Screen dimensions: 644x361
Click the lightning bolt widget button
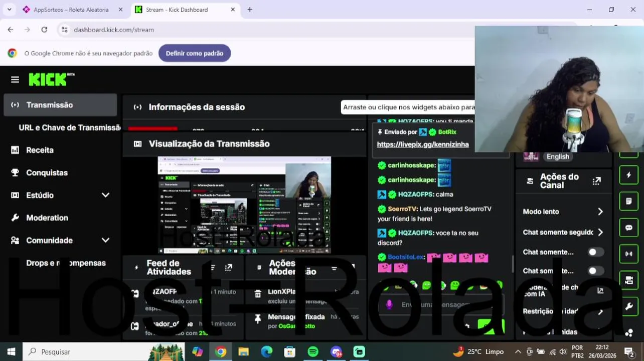(629, 175)
